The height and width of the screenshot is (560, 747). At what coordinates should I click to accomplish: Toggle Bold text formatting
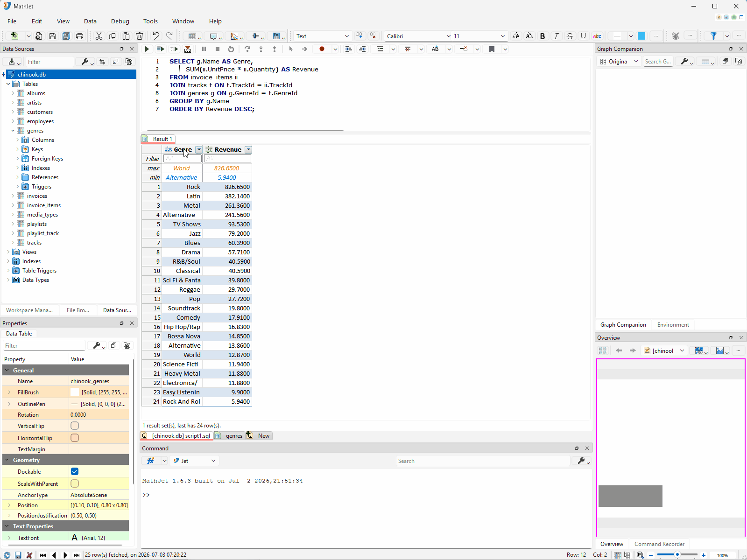pos(543,36)
